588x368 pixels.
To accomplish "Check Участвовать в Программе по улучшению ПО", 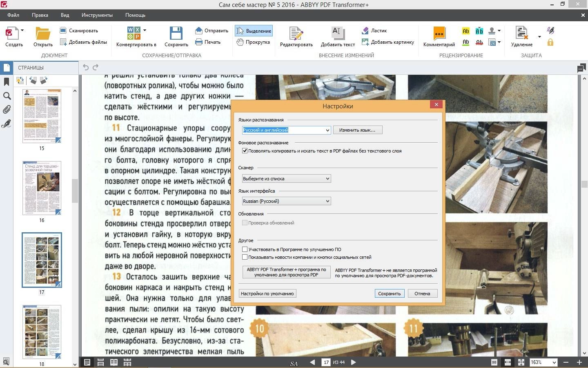I will [x=245, y=249].
